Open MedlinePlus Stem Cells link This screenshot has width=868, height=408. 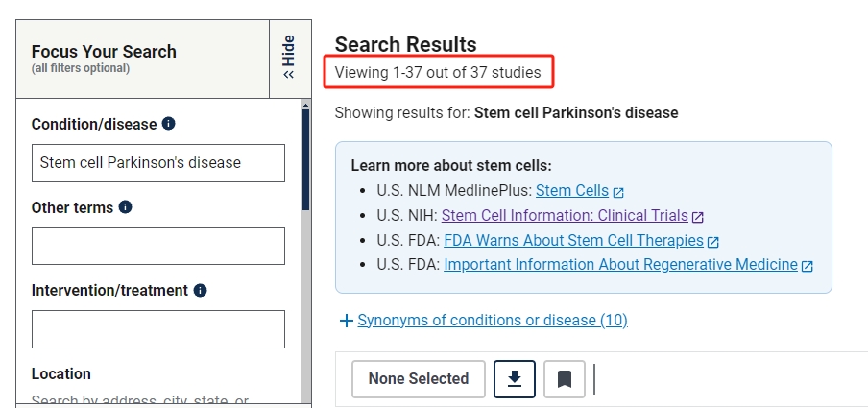pos(572,191)
